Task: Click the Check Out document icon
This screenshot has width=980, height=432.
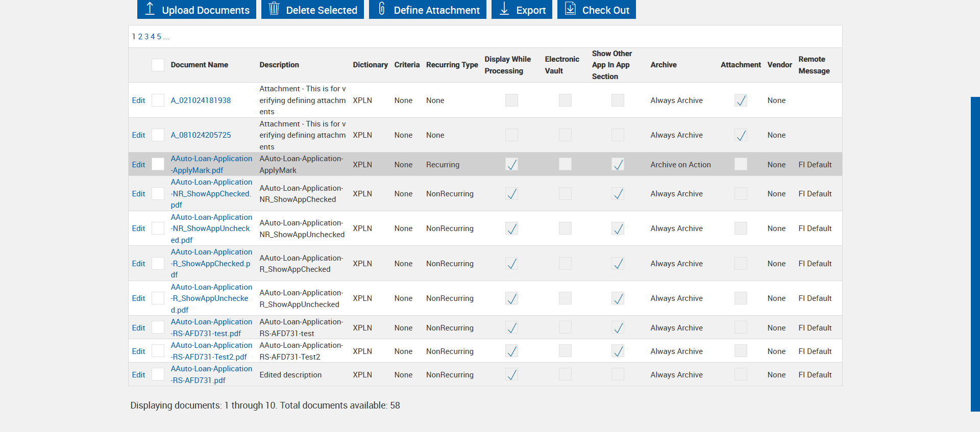Action: click(x=570, y=9)
